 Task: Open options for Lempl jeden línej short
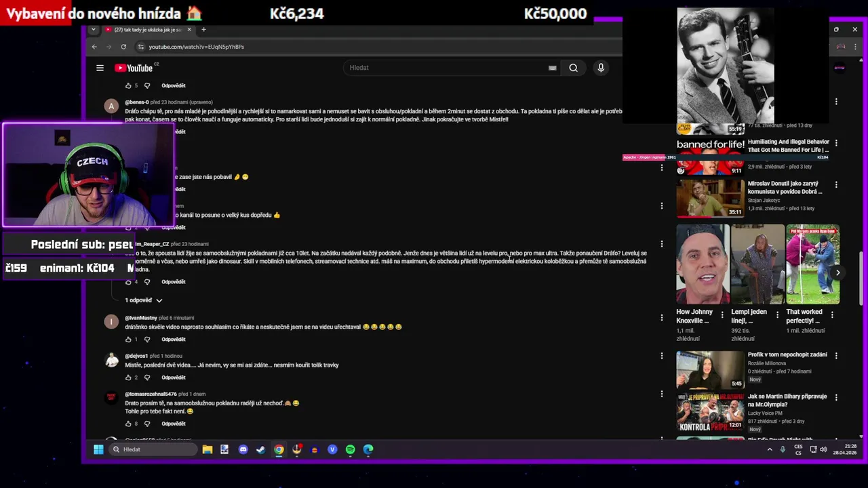pyautogui.click(x=777, y=314)
